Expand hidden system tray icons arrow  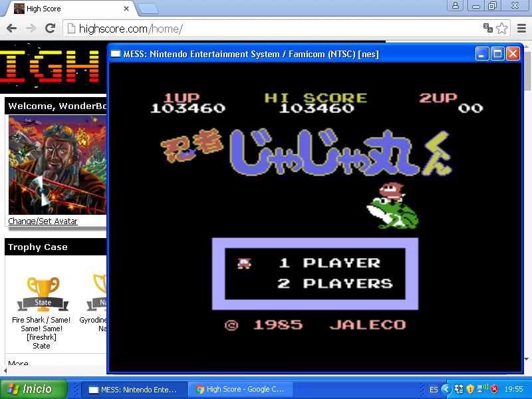447,389
